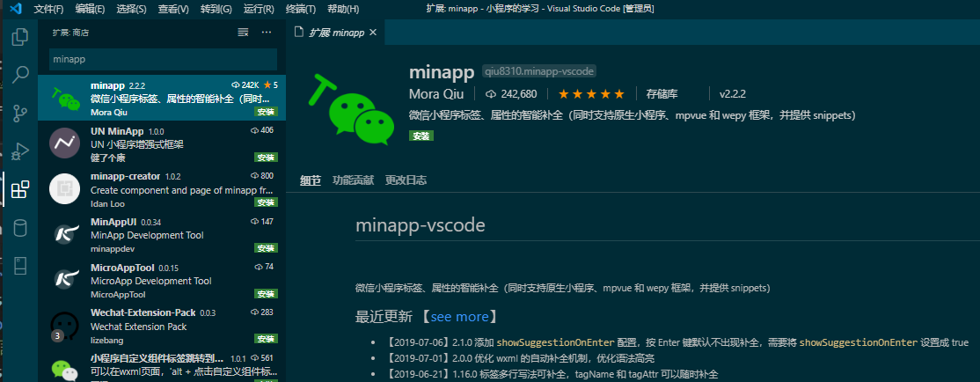Select minapp 2.2.2 in extension list
This screenshot has width=980, height=382.
(x=162, y=98)
